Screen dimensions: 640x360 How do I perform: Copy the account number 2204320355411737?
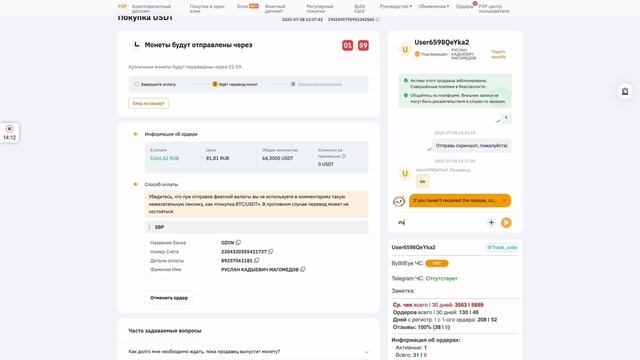[271, 251]
